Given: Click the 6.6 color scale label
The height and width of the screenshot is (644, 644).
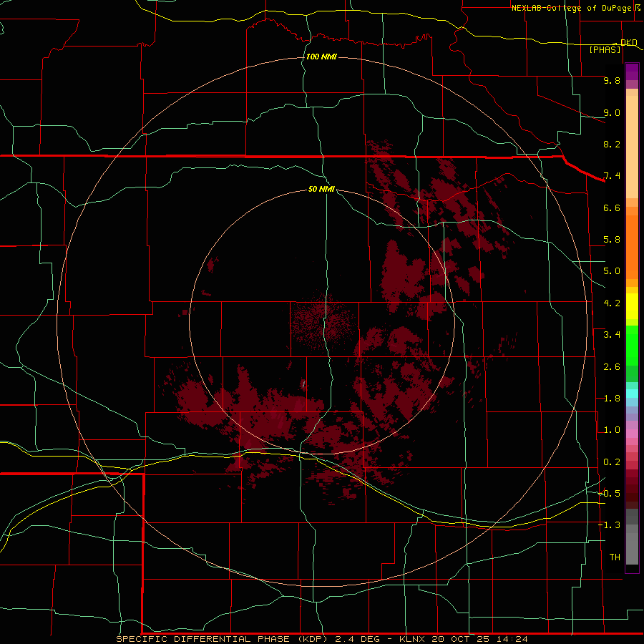Looking at the screenshot, I should (612, 208).
